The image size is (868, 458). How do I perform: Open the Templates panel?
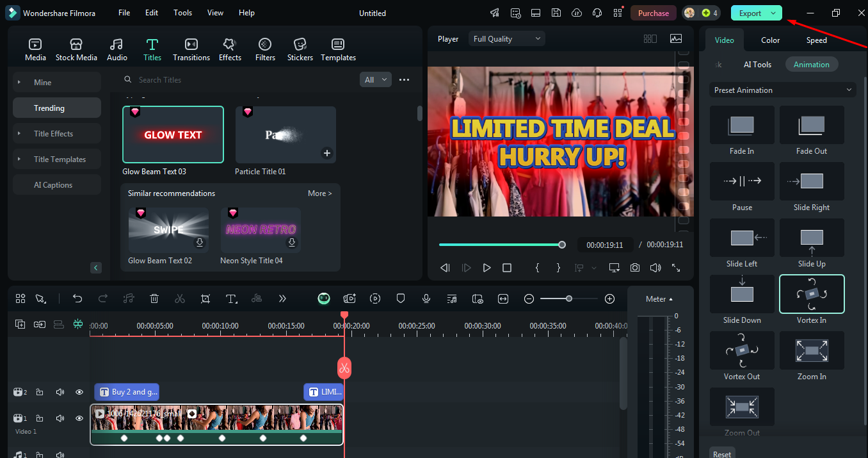pyautogui.click(x=338, y=50)
